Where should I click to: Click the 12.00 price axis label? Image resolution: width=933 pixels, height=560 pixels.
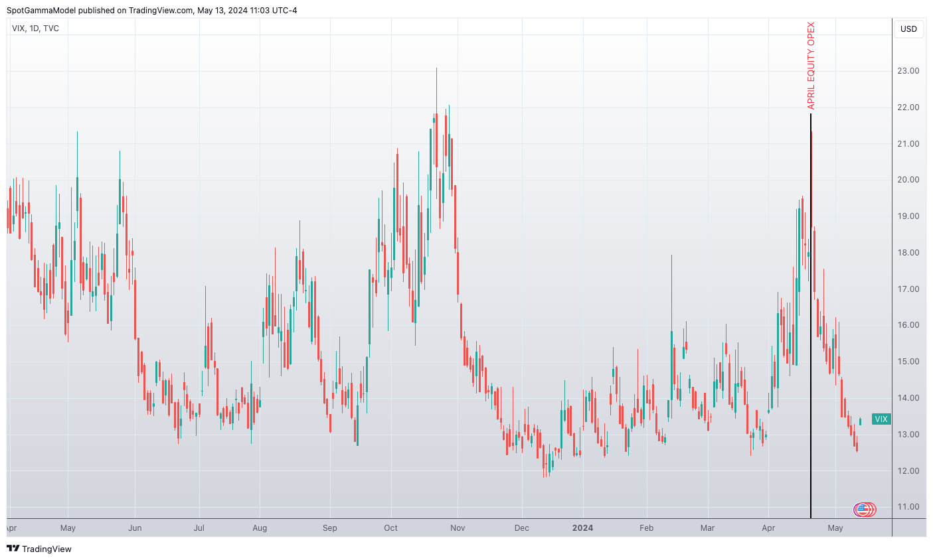click(908, 471)
